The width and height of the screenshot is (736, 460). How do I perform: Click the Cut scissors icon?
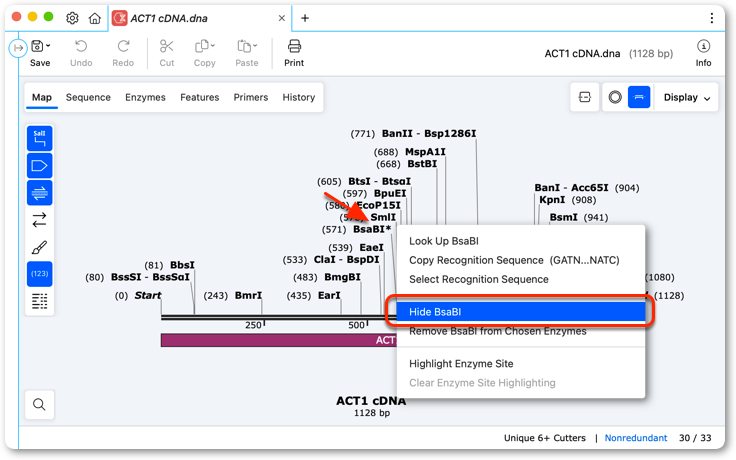167,46
